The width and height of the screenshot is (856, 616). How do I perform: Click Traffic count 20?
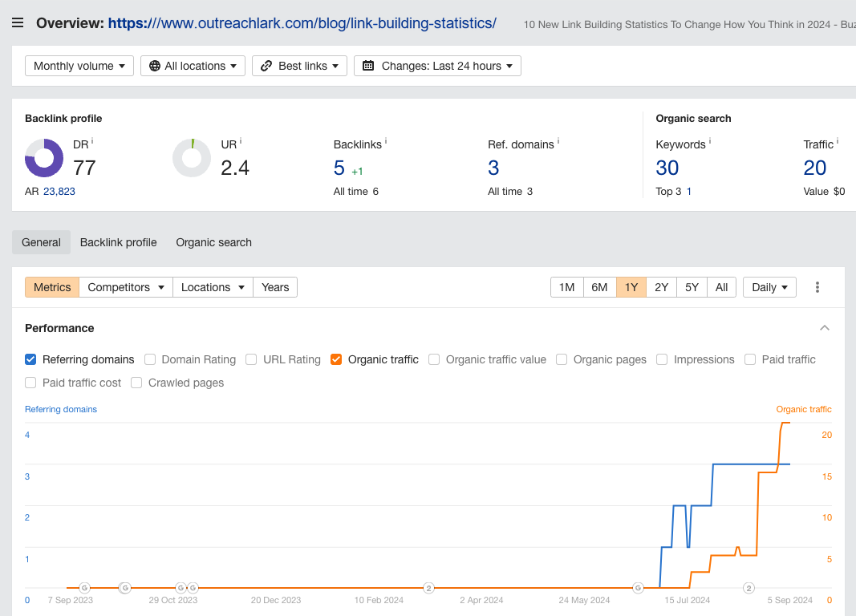click(x=815, y=168)
